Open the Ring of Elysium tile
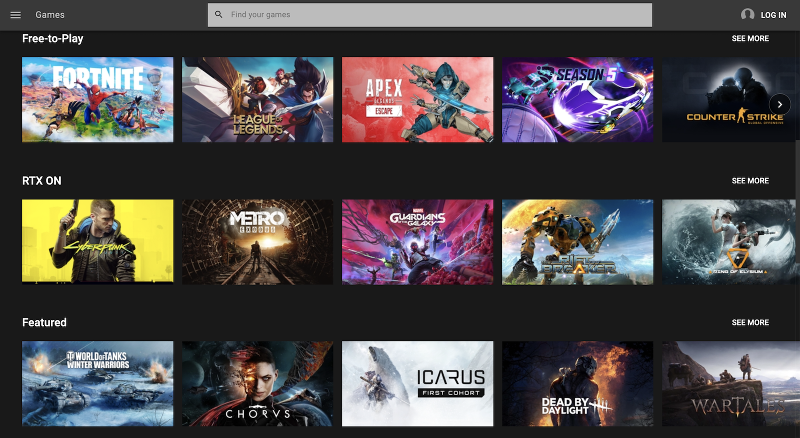This screenshot has width=800, height=438. [x=729, y=241]
